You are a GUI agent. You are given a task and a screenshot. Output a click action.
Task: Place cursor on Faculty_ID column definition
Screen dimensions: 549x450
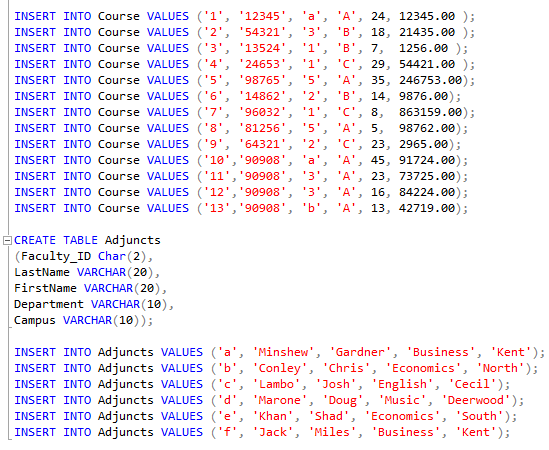56,256
